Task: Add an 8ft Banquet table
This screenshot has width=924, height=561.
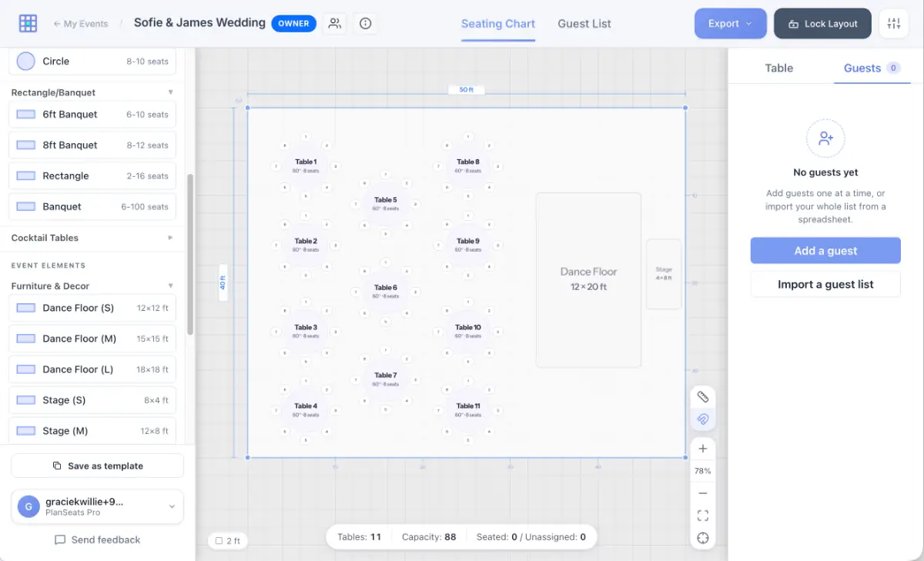Action: click(x=92, y=145)
